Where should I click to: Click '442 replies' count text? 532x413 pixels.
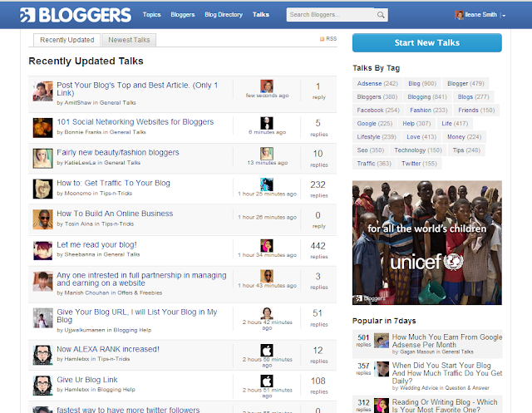pyautogui.click(x=318, y=250)
